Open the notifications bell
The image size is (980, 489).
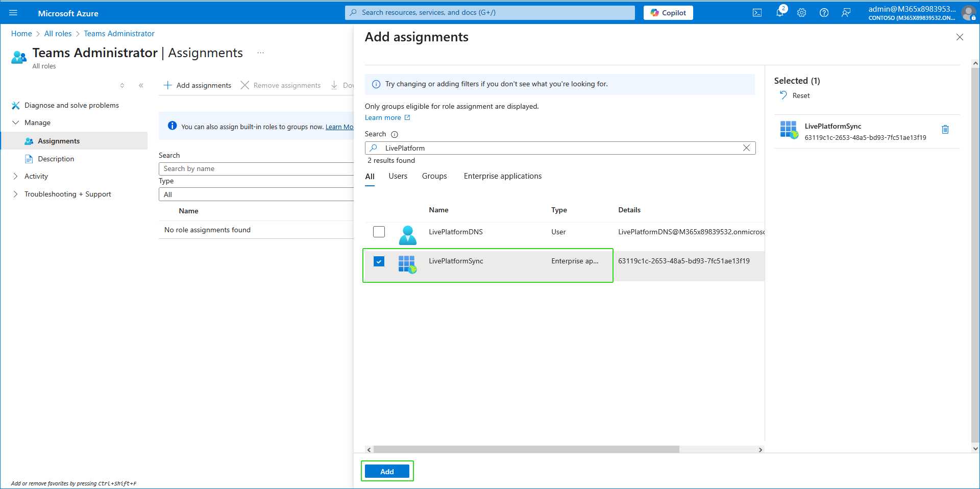point(779,13)
